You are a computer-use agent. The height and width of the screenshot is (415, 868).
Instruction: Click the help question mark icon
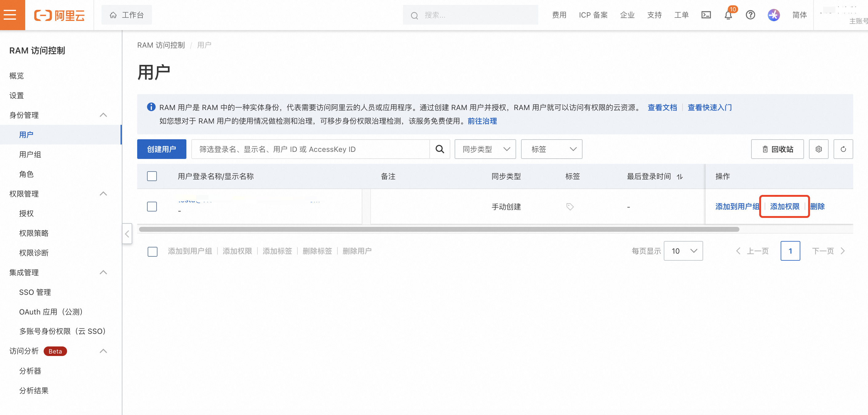pyautogui.click(x=750, y=15)
